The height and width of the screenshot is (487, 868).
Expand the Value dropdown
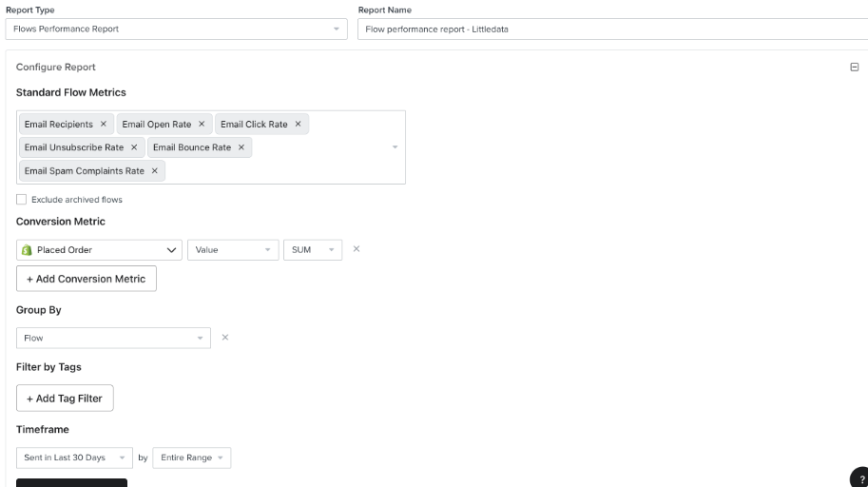233,250
